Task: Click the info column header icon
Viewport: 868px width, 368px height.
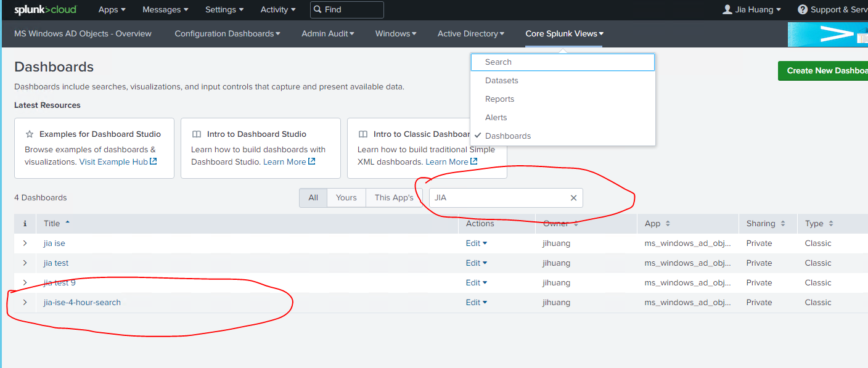Action: [25, 224]
